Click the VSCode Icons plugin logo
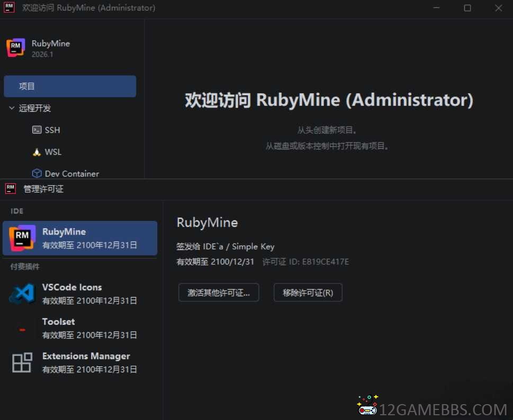 (22, 293)
